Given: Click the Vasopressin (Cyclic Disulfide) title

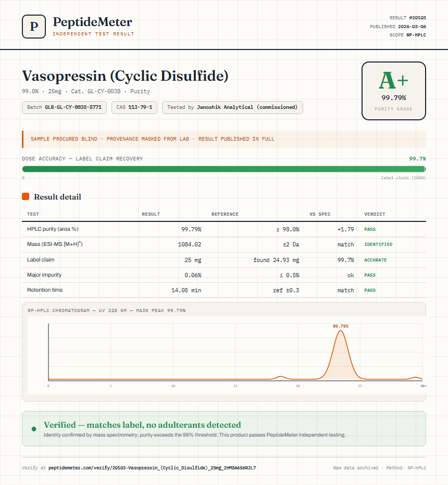Looking at the screenshot, I should pyautogui.click(x=125, y=76).
